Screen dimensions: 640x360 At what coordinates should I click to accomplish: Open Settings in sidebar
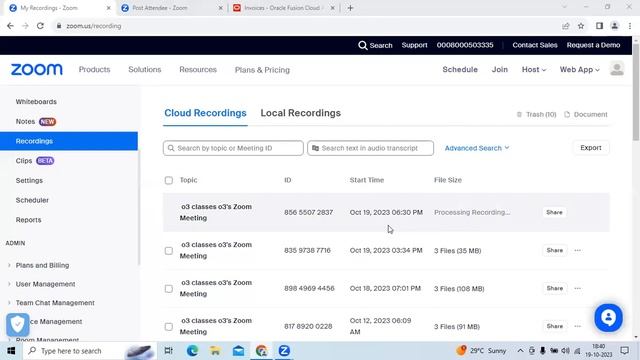29,180
